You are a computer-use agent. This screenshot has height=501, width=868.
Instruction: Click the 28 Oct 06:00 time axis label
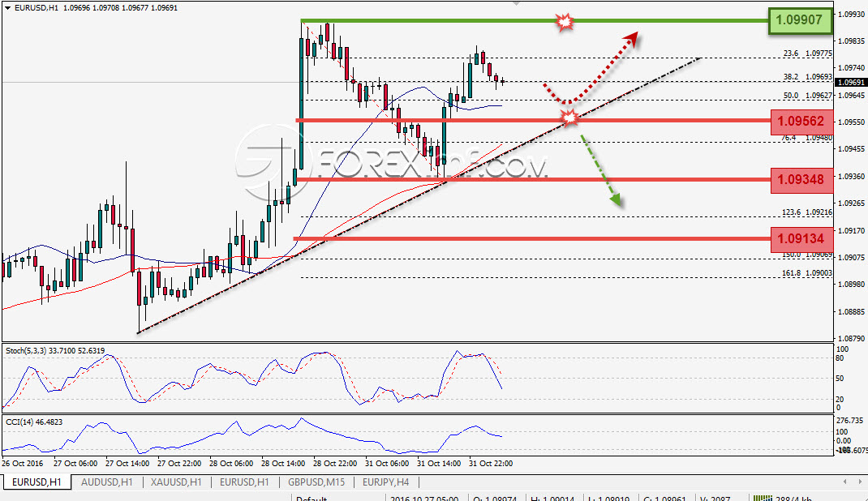pos(231,464)
